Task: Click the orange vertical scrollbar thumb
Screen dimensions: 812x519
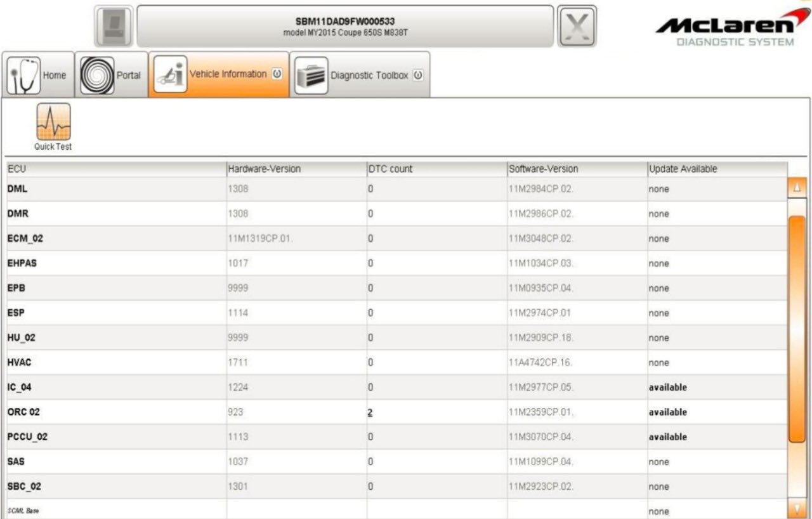Action: (x=797, y=329)
